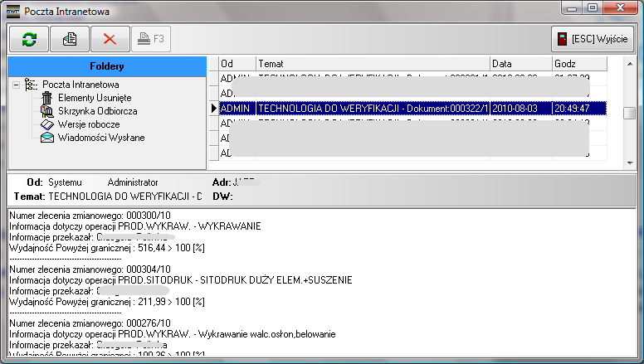644x364 pixels.
Task: Open the Wiadomości Wysłane sent folder
Action: click(101, 138)
